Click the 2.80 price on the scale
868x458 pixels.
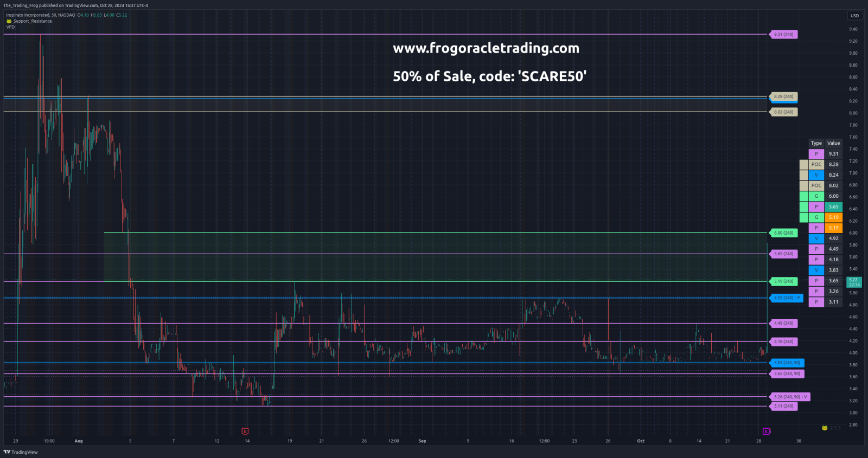[x=853, y=425]
